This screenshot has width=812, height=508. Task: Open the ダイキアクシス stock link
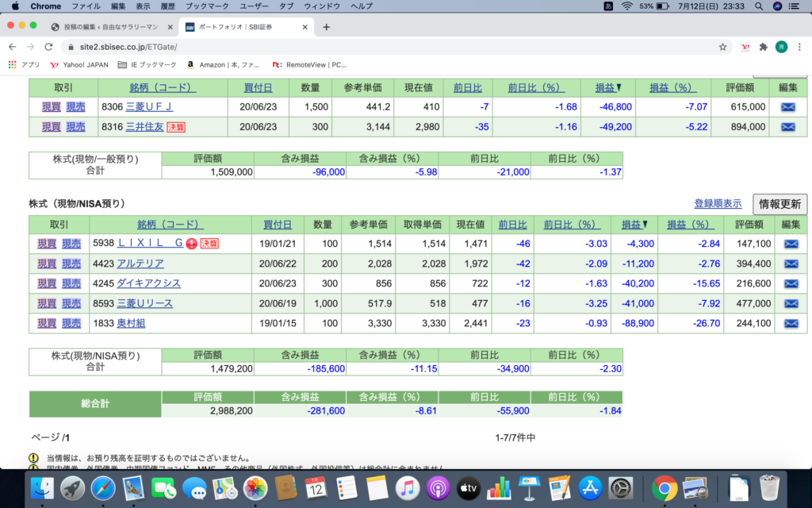pyautogui.click(x=148, y=283)
